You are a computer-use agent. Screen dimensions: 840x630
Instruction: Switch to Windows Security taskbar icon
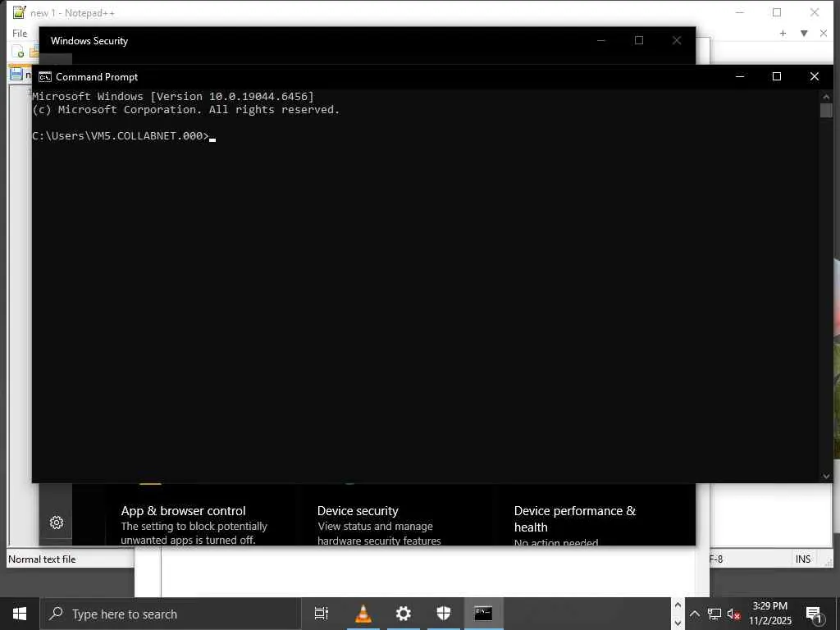(x=443, y=614)
